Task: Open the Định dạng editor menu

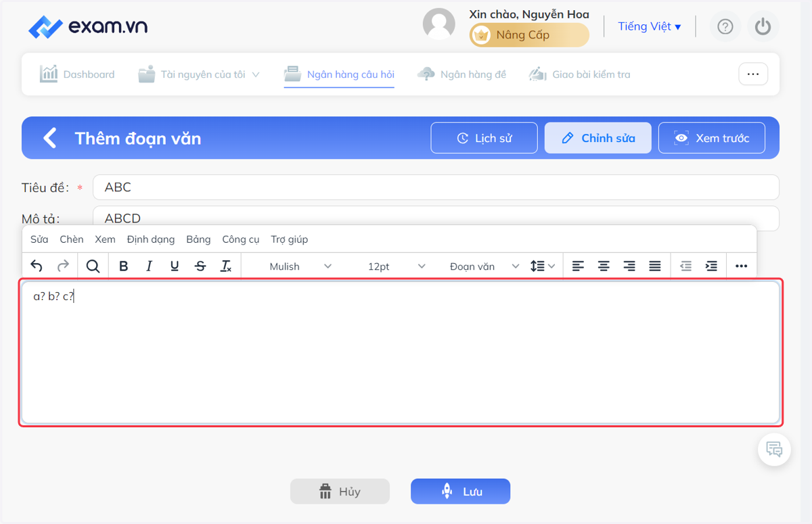Action: pyautogui.click(x=151, y=239)
